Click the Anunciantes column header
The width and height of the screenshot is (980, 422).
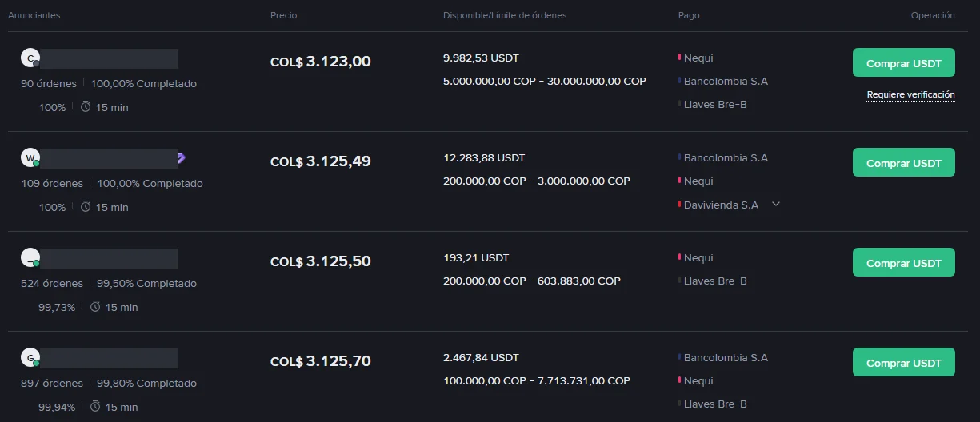click(x=34, y=15)
